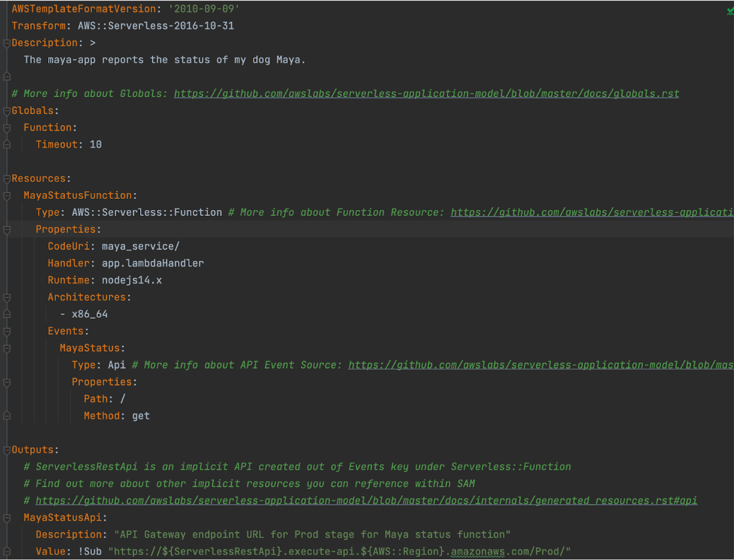This screenshot has height=560, width=734.
Task: Fold the Events block
Action: click(x=6, y=331)
